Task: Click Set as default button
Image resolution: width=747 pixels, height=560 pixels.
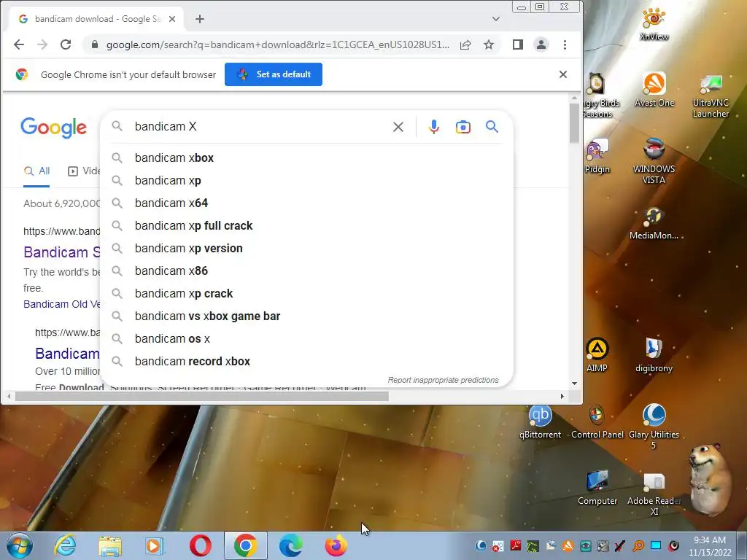Action: 274,74
